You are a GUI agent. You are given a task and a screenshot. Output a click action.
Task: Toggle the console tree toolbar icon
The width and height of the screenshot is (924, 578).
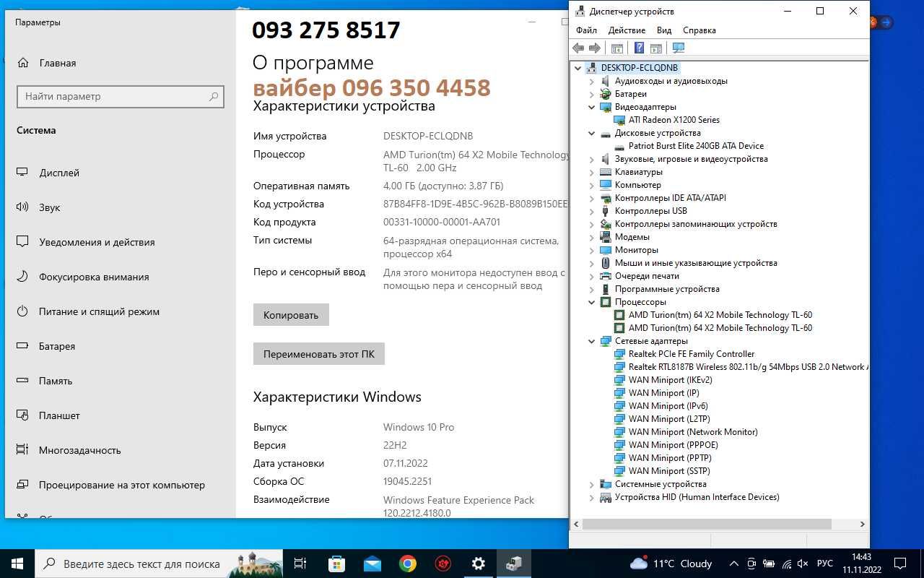[x=616, y=48]
